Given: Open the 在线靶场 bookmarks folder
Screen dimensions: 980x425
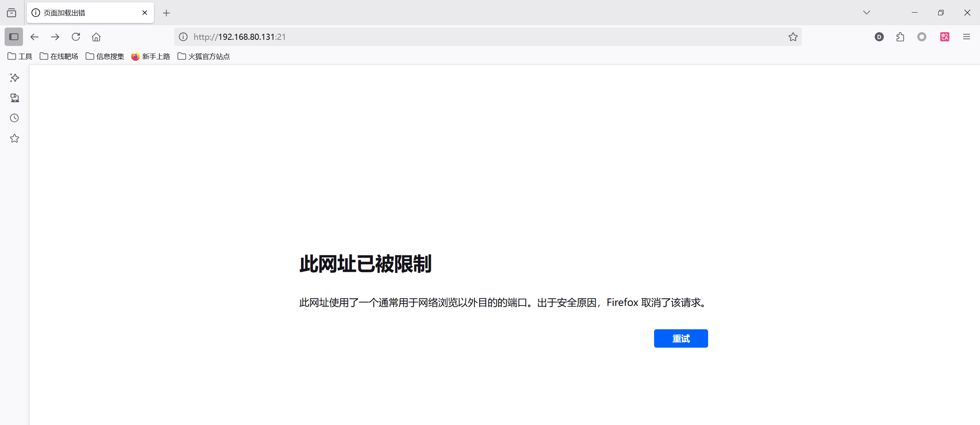Looking at the screenshot, I should pos(59,56).
